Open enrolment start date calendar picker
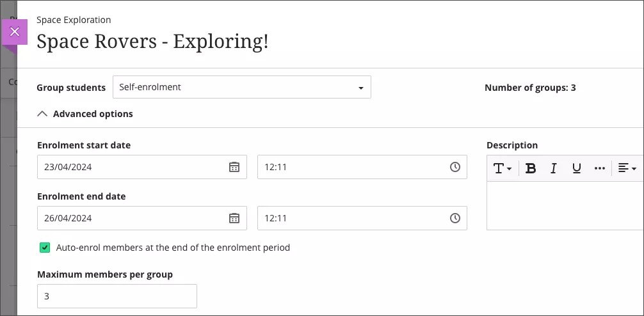Image resolution: width=644 pixels, height=316 pixels. [x=234, y=167]
